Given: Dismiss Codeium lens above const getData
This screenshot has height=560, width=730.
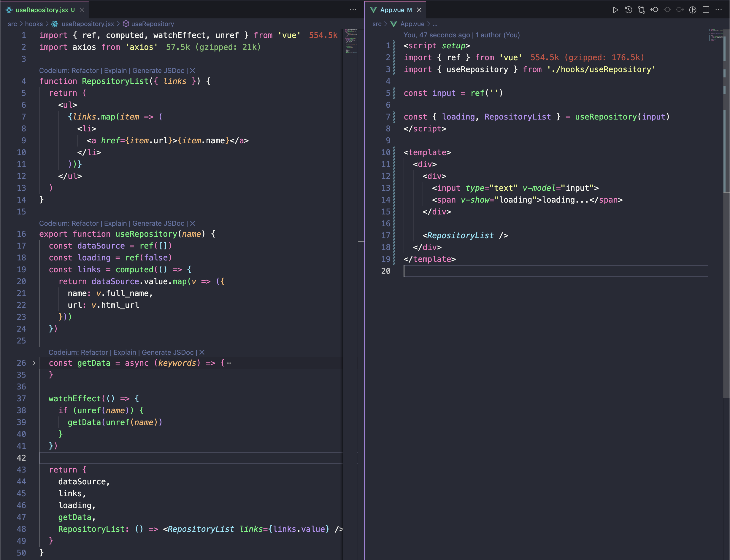Looking at the screenshot, I should pos(202,352).
